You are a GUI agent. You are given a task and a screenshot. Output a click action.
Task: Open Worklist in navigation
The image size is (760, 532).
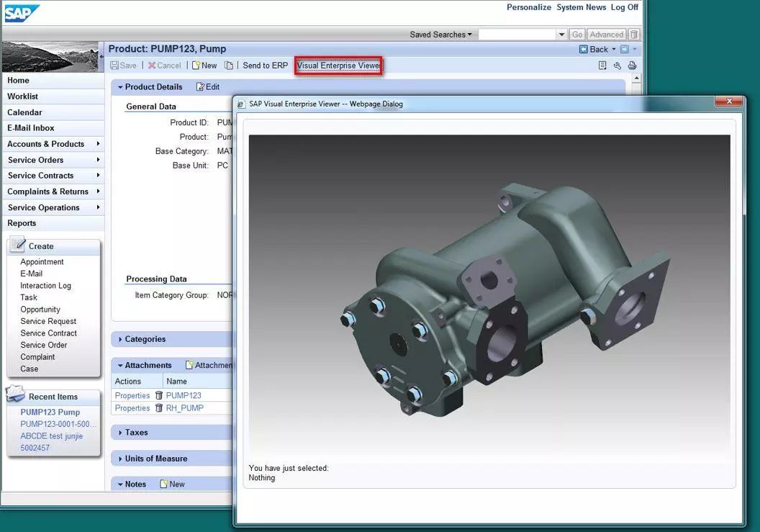(x=53, y=96)
